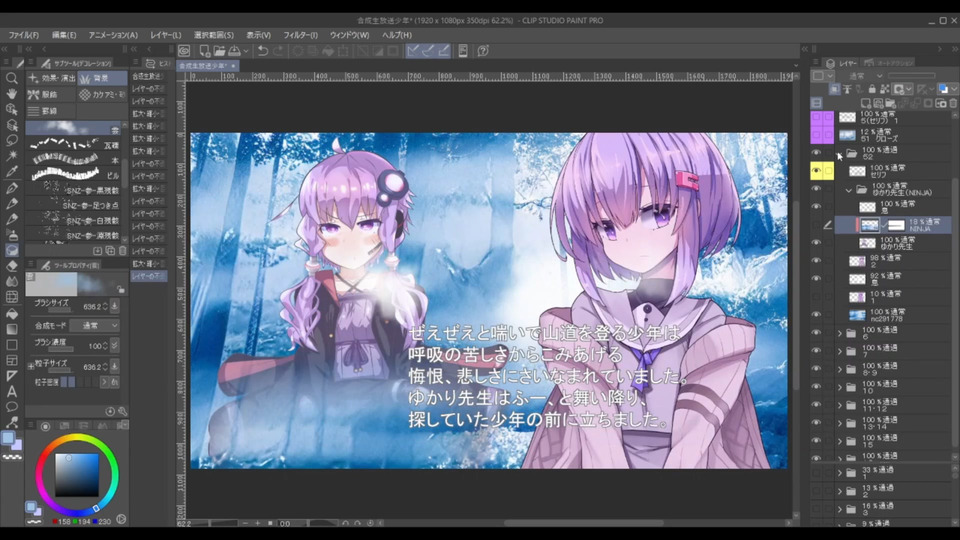Select the NINJA layer thumbnail
This screenshot has height=540, width=960.
[x=869, y=225]
